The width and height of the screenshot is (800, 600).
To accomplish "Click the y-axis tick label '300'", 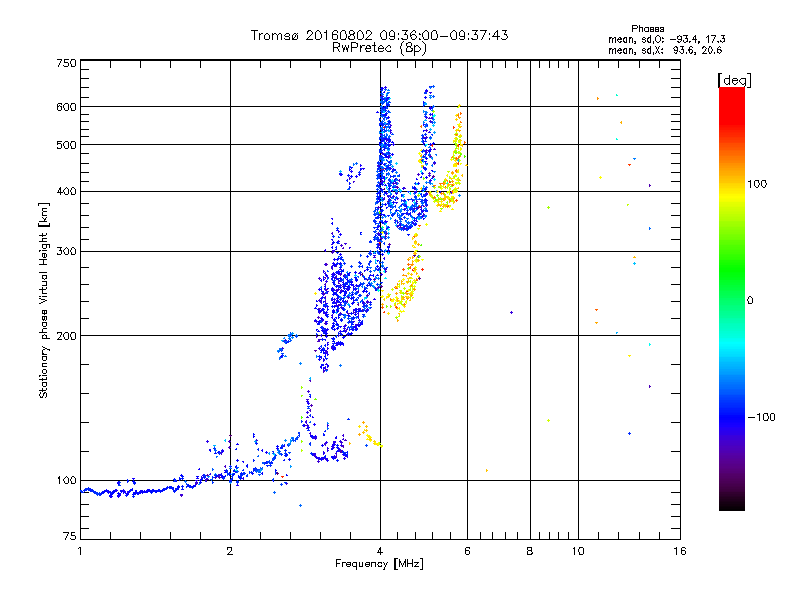I will coord(66,252).
